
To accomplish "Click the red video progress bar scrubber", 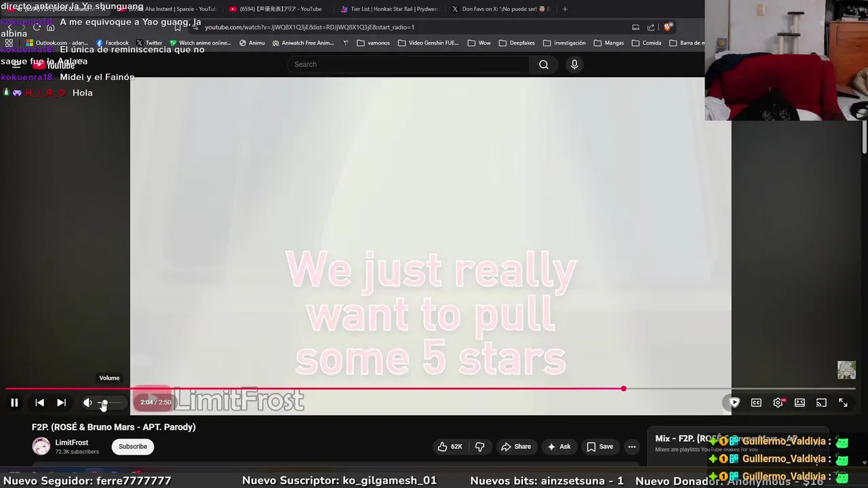I will (623, 388).
